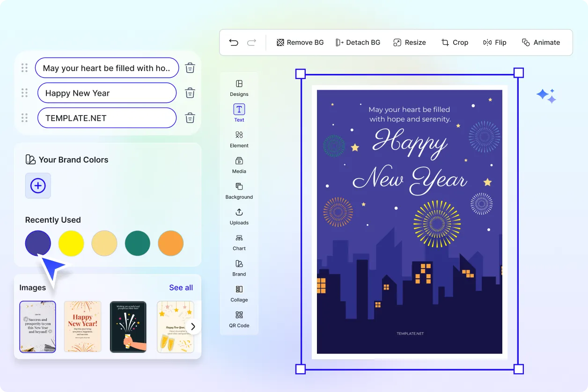The height and width of the screenshot is (392, 588).
Task: Select the Happy New Year fireworks template thumbnail
Action: (82, 327)
